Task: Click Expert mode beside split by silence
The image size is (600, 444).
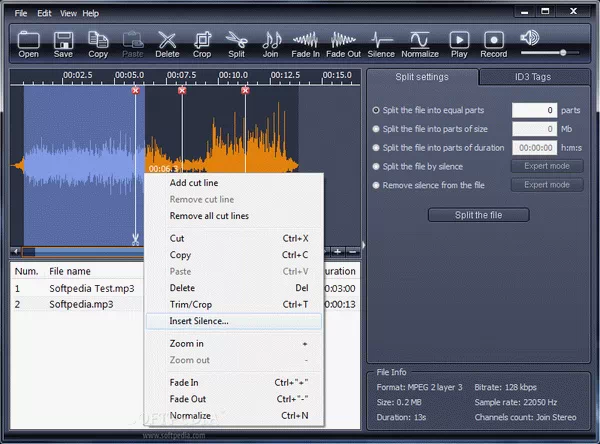Action: pos(546,166)
